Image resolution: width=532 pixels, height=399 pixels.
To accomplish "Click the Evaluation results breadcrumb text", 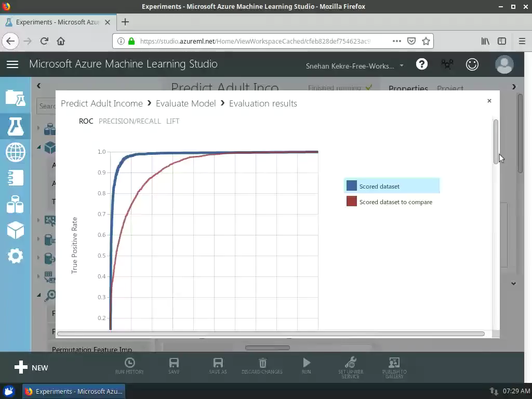I will (x=263, y=103).
